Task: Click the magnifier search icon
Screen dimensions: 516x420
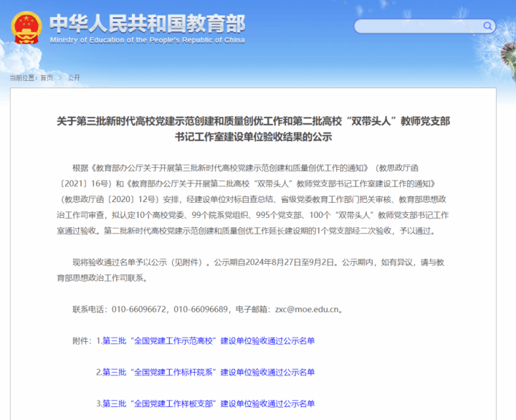Action: tap(488, 27)
